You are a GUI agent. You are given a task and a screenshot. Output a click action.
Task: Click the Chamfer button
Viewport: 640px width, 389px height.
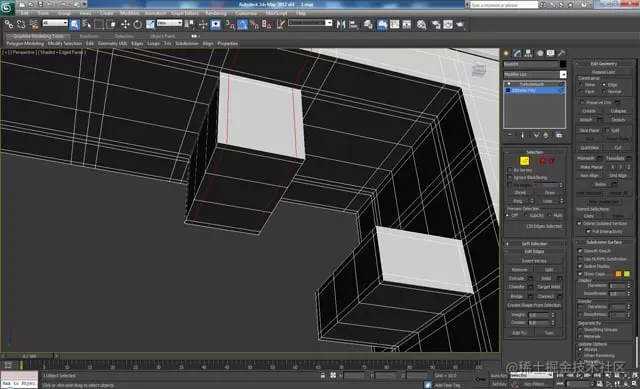(x=517, y=287)
